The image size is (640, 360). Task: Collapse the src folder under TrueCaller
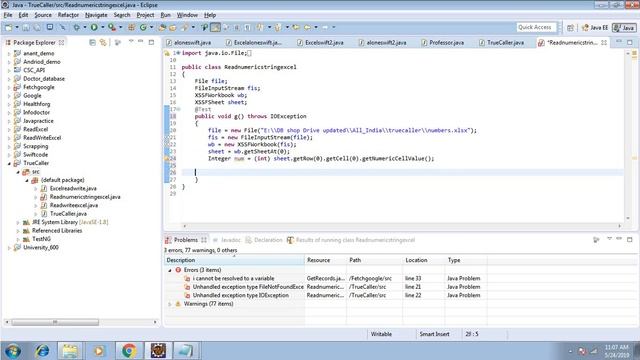(18, 172)
